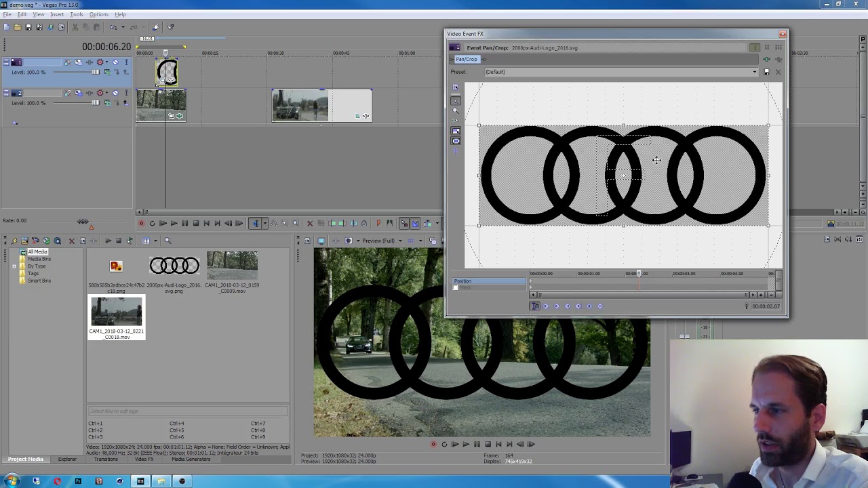This screenshot has height=488, width=868.
Task: Click the playback Rate slider handle
Action: (83, 221)
